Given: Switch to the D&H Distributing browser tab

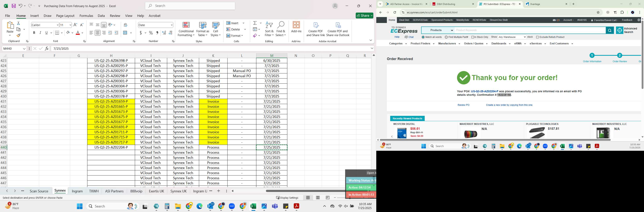Looking at the screenshot, I should coord(453,4).
